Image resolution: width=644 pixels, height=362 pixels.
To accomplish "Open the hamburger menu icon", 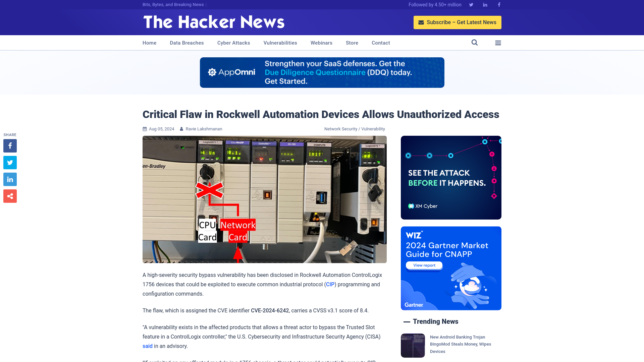I will 498,43.
